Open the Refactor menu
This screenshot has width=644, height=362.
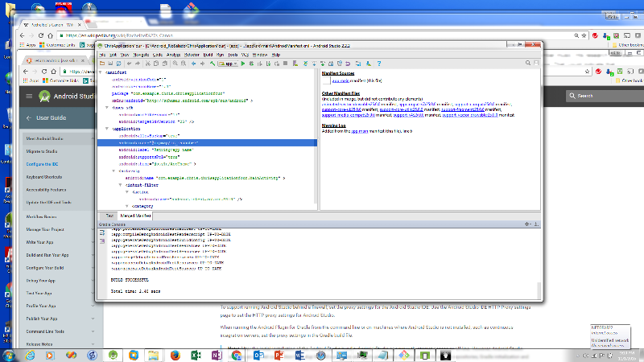coord(192,55)
